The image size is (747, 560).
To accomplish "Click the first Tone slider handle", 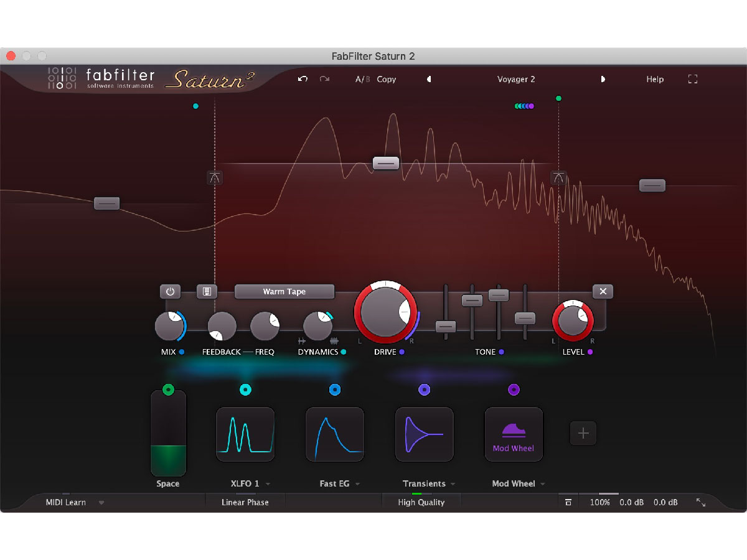I will 446,326.
